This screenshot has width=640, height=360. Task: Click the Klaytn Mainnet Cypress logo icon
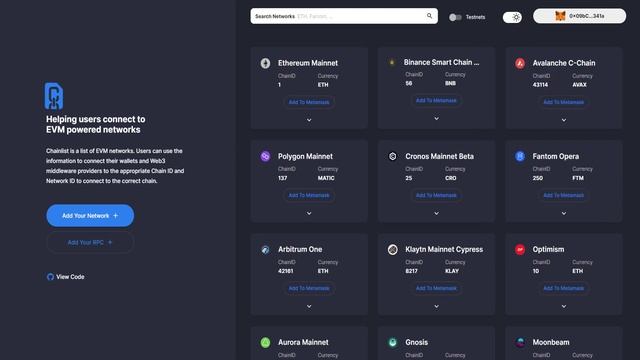tap(393, 249)
